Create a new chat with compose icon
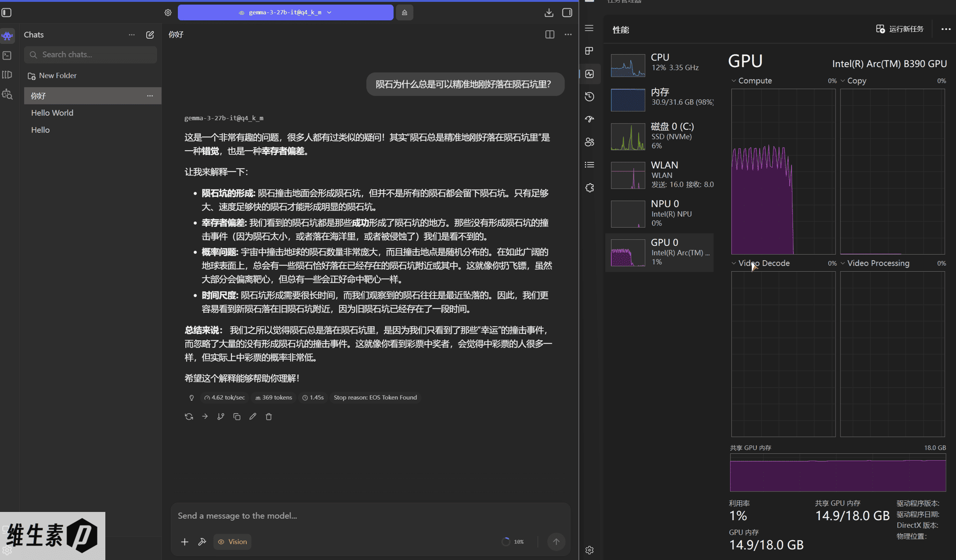The image size is (956, 560). tap(150, 35)
